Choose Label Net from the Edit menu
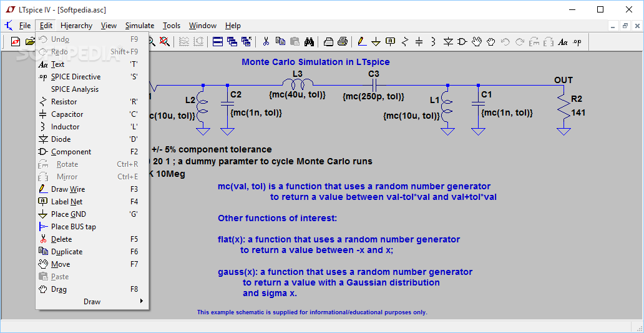The width and height of the screenshot is (644, 333). point(92,202)
